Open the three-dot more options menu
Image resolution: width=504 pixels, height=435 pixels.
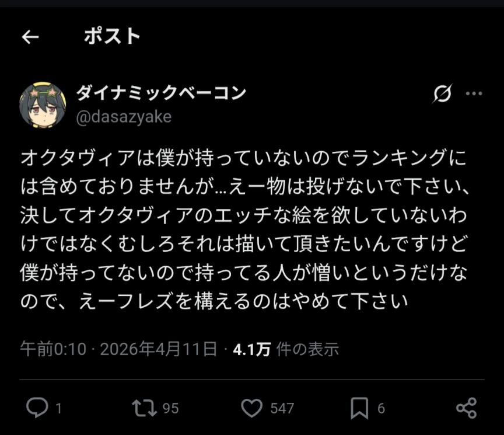coord(474,93)
